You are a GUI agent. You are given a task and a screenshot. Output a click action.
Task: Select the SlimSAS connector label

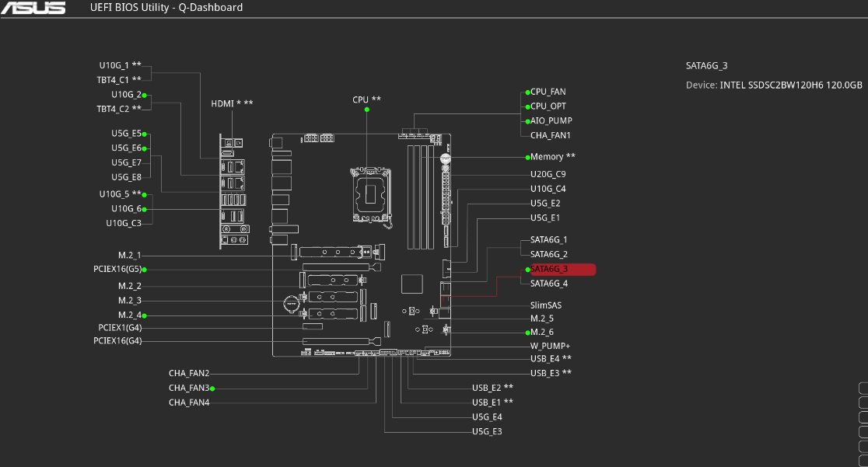pyautogui.click(x=546, y=305)
